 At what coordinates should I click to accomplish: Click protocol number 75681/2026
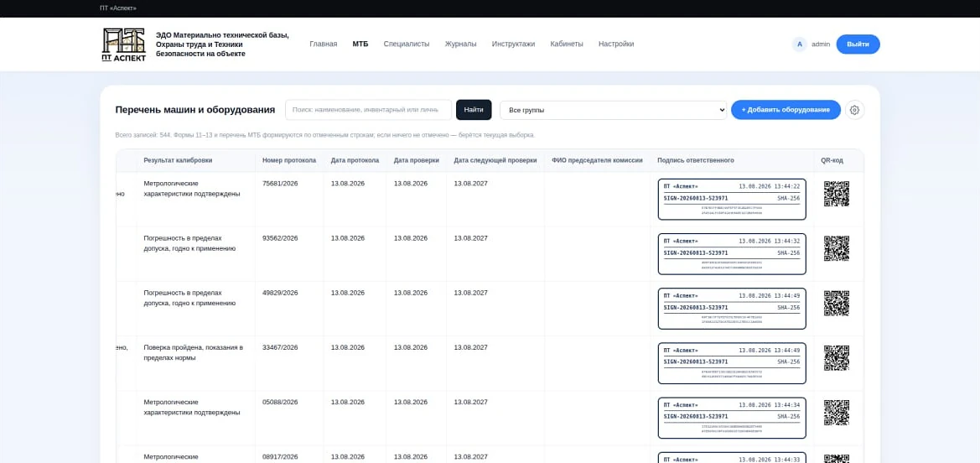point(280,184)
